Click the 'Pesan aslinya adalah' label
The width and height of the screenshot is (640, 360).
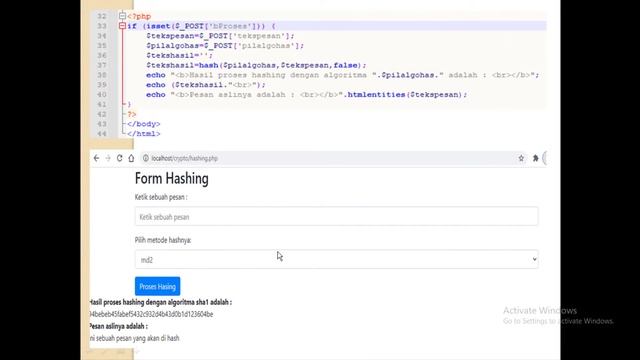point(118,326)
